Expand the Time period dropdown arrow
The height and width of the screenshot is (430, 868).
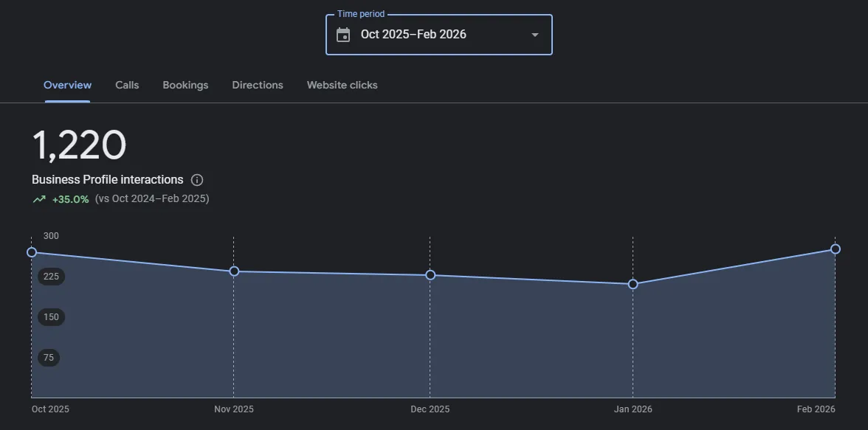click(x=535, y=35)
